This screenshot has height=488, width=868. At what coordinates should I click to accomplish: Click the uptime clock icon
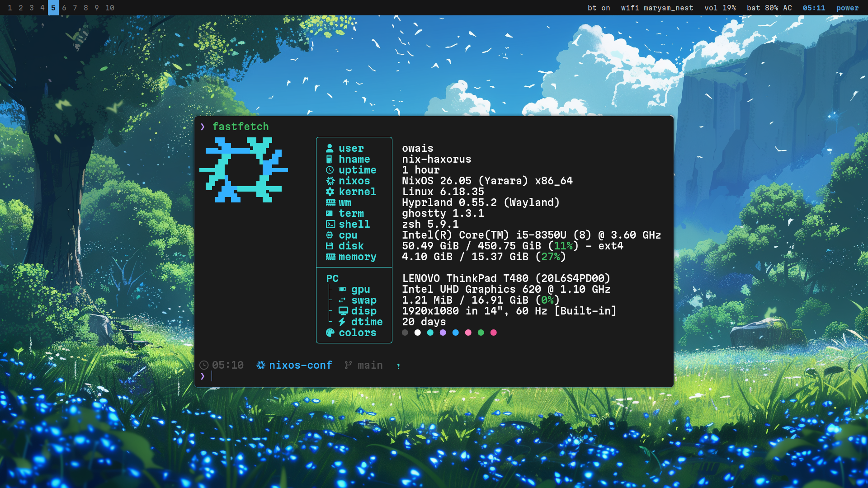[330, 170]
